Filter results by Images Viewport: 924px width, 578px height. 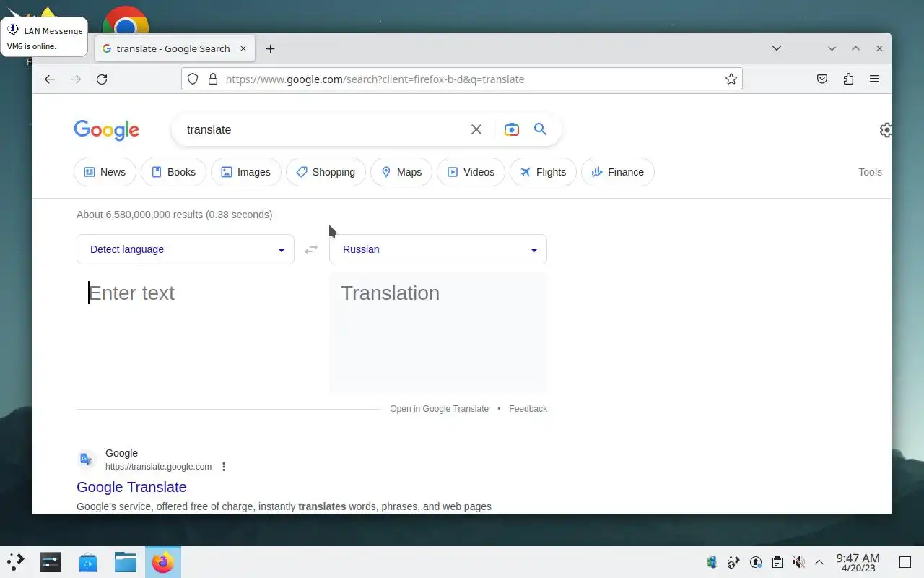coord(245,172)
